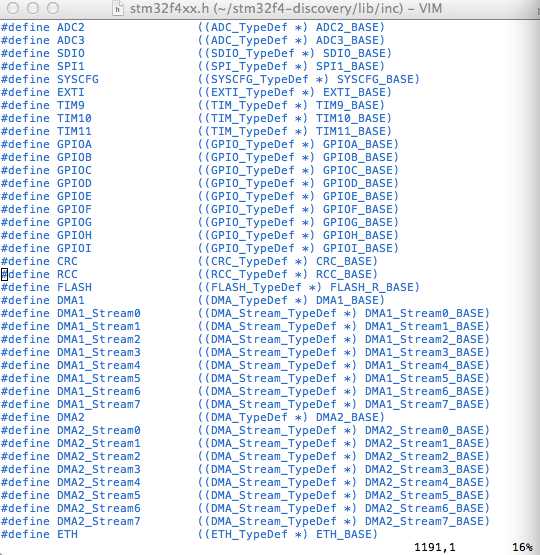Click the macro name GPIOE

point(74,196)
